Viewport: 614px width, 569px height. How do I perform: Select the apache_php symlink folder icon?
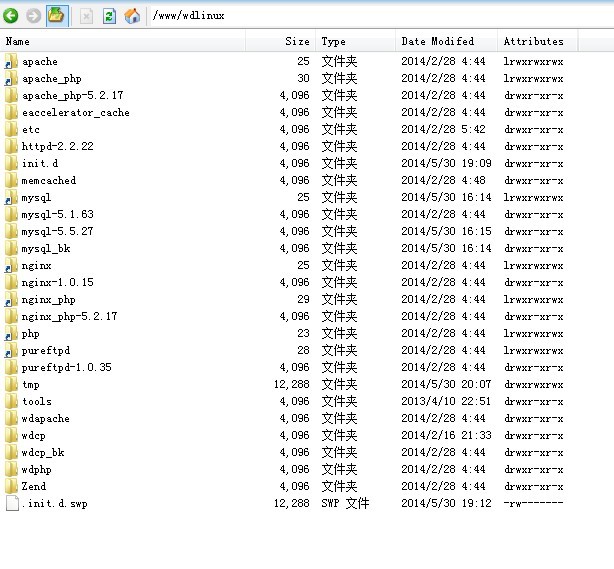click(11, 79)
